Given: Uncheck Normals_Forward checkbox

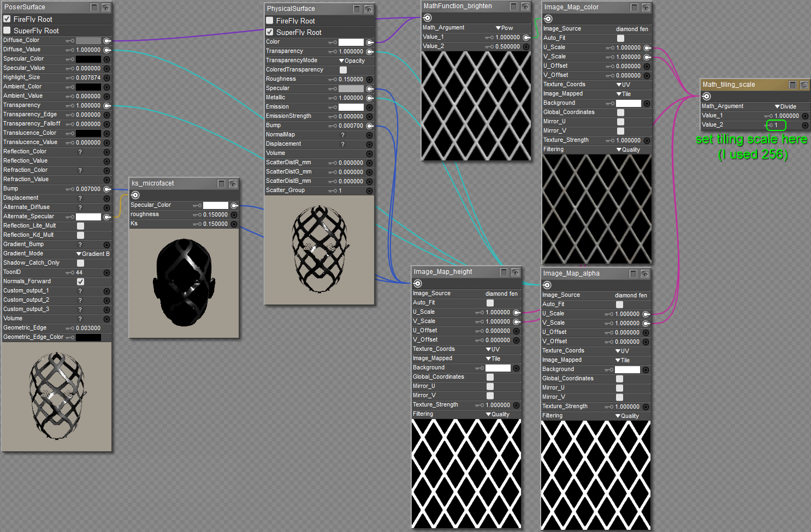Looking at the screenshot, I should (80, 282).
